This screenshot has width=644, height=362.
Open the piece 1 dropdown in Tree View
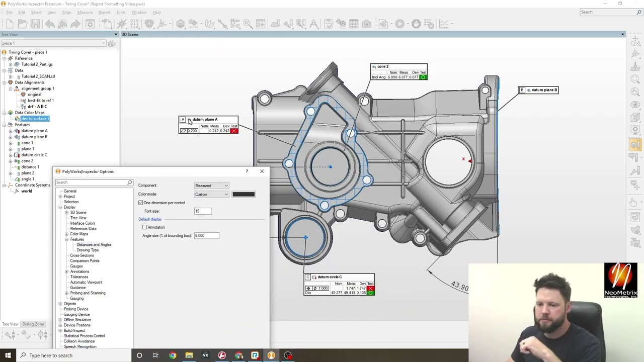tap(53, 43)
